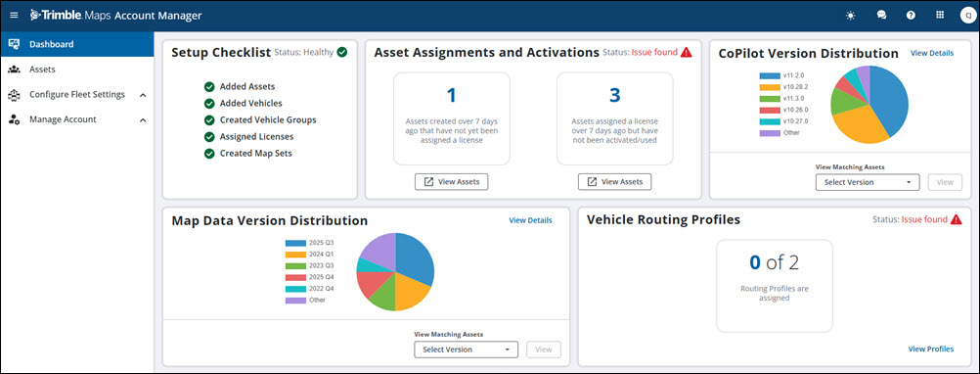This screenshot has height=374, width=980.
Task: View assets not yet assigned a license
Action: click(451, 181)
